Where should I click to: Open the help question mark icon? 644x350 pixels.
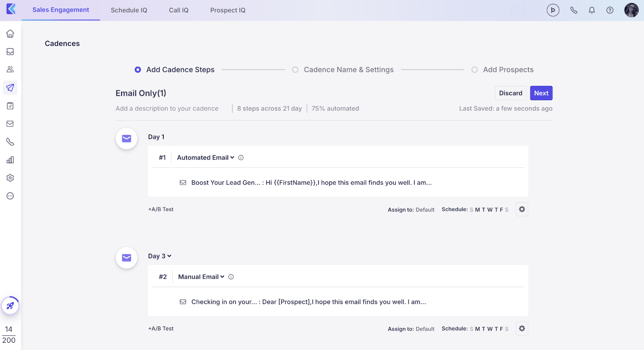click(610, 10)
